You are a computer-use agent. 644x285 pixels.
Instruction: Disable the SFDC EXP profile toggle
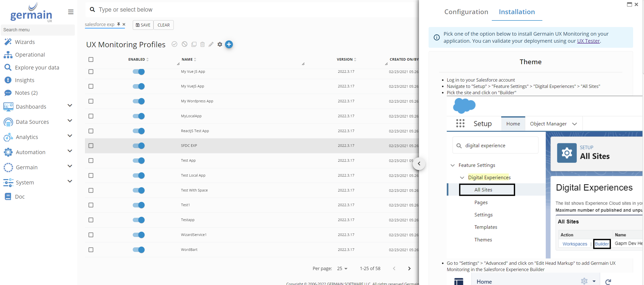[x=139, y=146]
